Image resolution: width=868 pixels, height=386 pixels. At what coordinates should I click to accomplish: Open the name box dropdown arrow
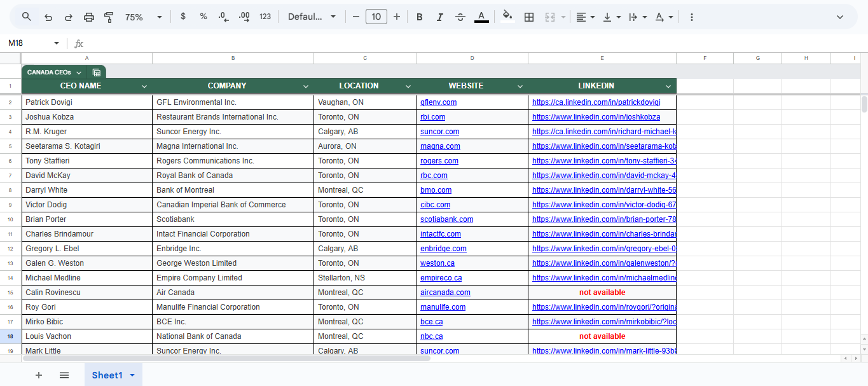pos(56,43)
